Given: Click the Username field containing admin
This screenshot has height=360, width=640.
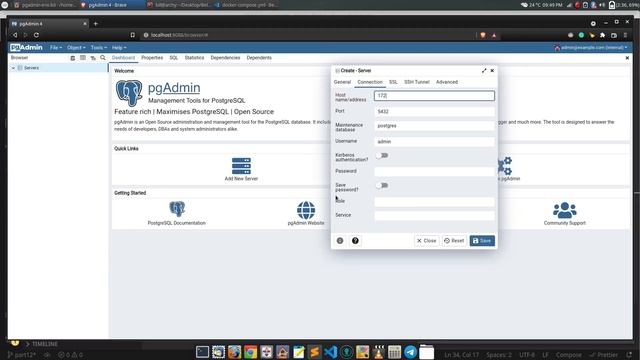Looking at the screenshot, I should (x=434, y=142).
